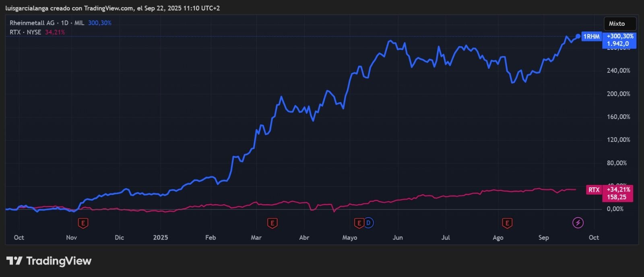Open the earnings marker beside the dividend icon
This screenshot has height=277, width=644.
(x=359, y=223)
